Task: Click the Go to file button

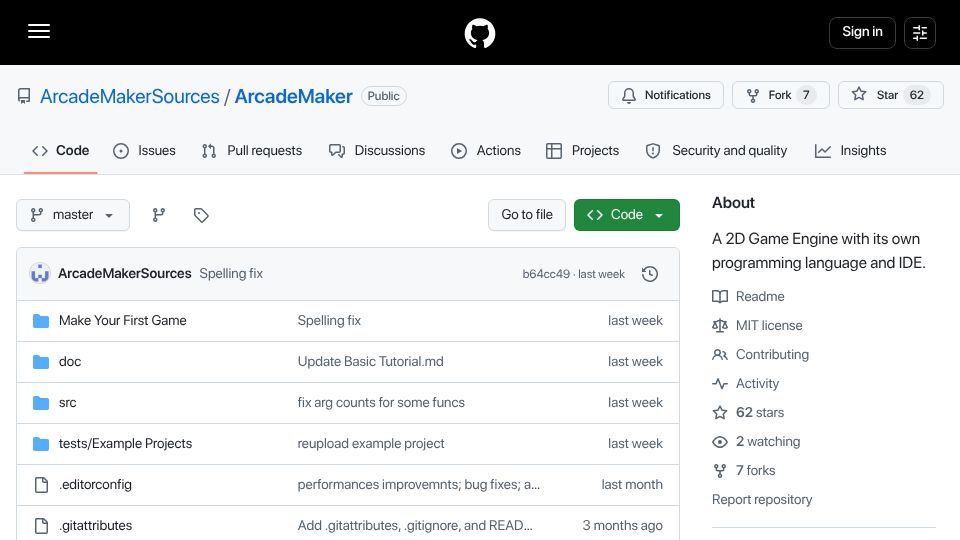Action: pyautogui.click(x=527, y=215)
